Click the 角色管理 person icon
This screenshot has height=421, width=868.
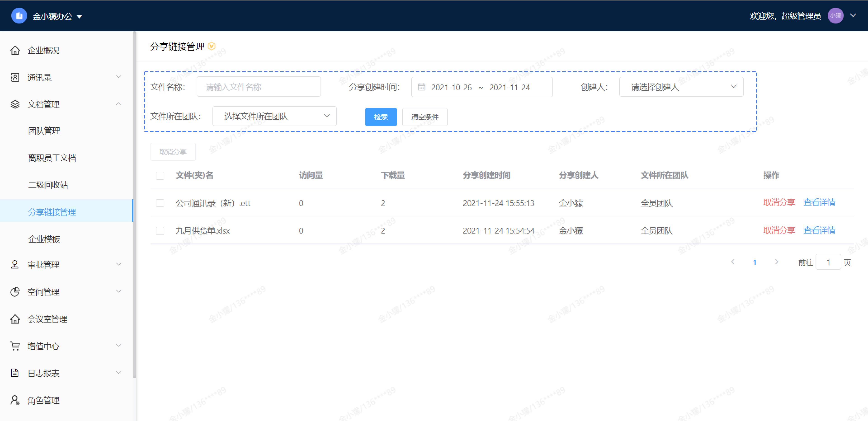(15, 400)
